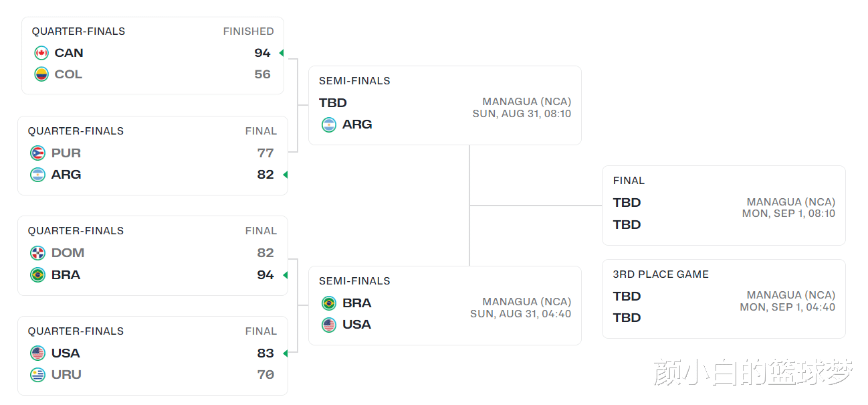
Task: Open the URU team name link
Action: [66, 375]
